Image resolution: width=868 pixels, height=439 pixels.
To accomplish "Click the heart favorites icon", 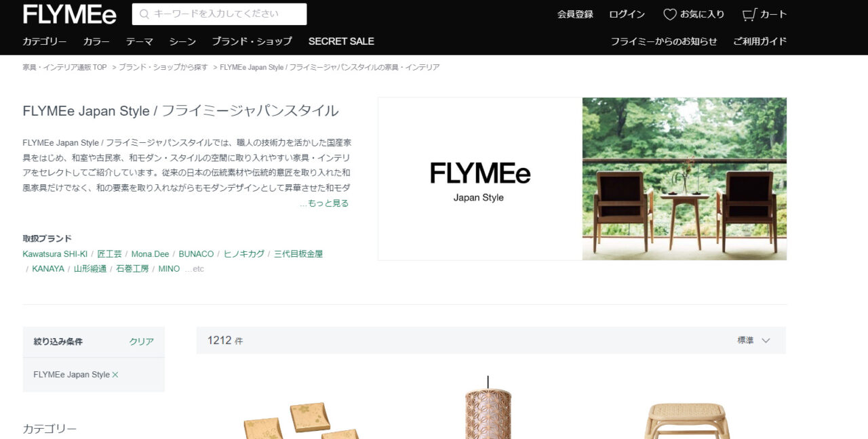I will (x=670, y=14).
